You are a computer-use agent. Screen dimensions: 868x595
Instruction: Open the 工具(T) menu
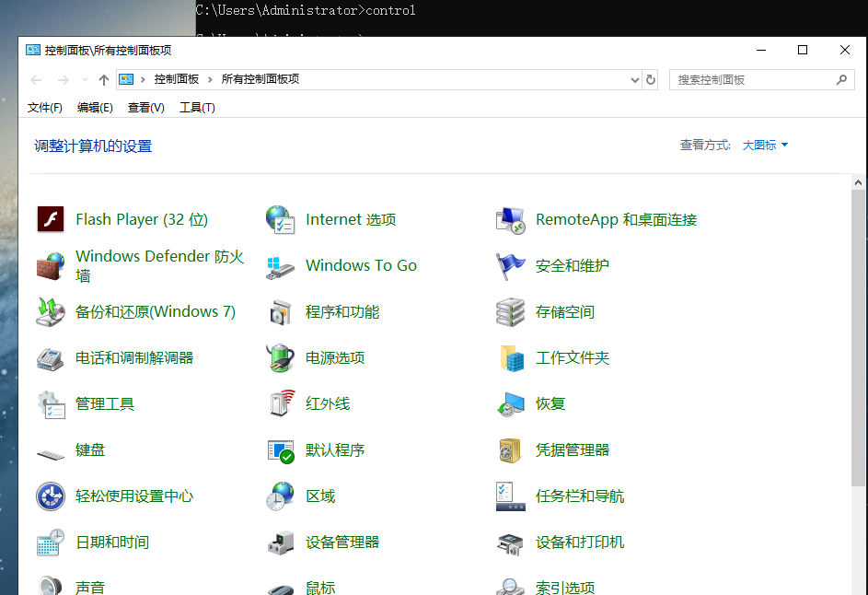tap(197, 108)
